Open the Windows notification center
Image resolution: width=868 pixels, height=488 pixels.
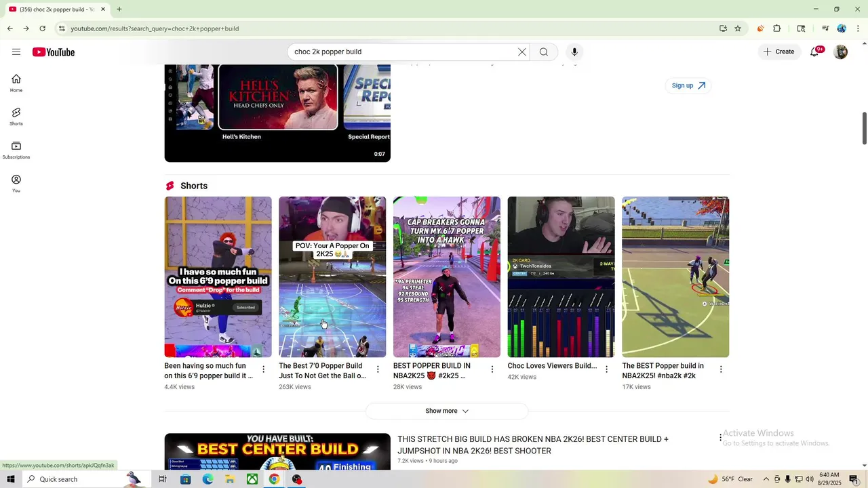[854, 479]
